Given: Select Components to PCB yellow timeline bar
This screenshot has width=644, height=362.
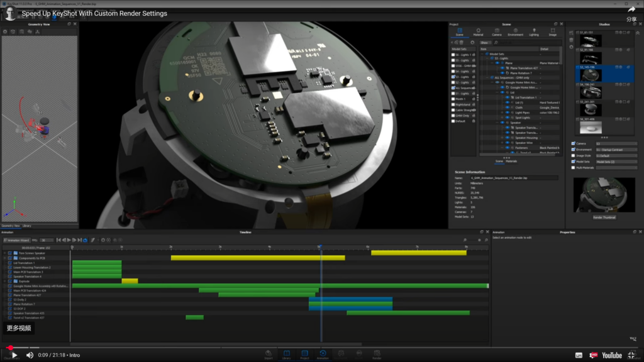Looking at the screenshot, I should tap(258, 258).
